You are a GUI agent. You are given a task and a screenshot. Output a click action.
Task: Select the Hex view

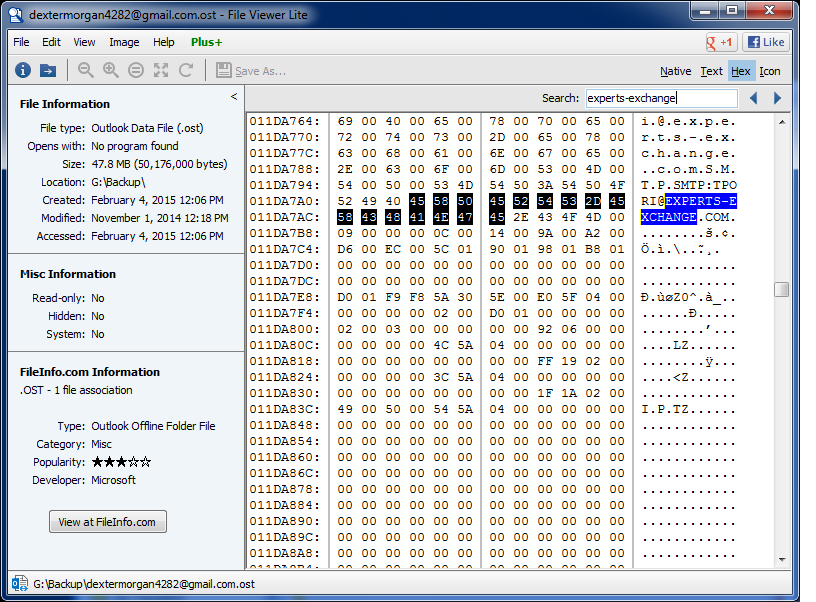point(741,71)
